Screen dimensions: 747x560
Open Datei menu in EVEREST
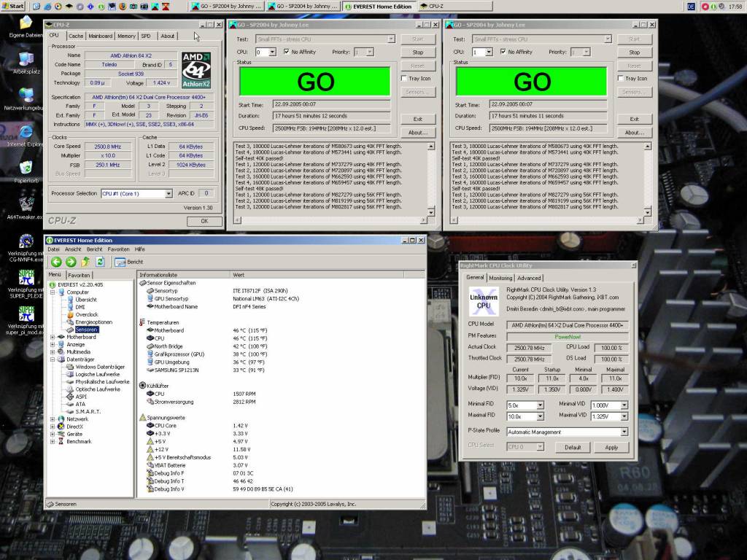point(54,249)
